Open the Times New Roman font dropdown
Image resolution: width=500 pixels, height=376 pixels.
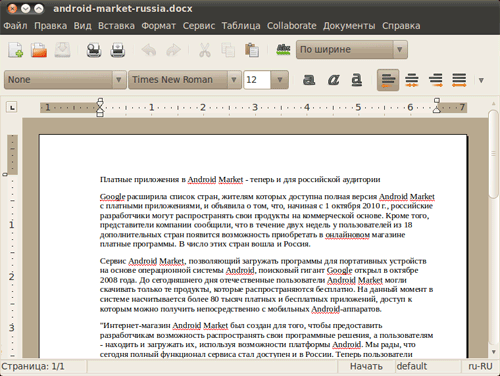point(185,80)
